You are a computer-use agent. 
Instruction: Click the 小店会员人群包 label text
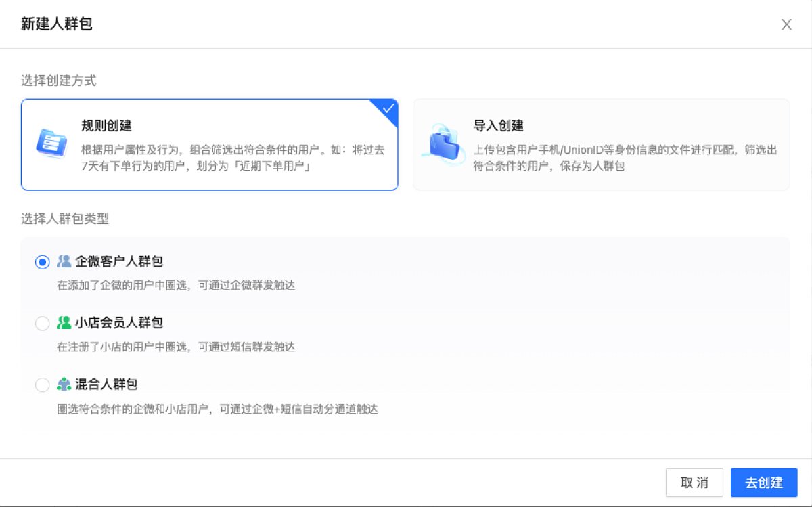[119, 323]
